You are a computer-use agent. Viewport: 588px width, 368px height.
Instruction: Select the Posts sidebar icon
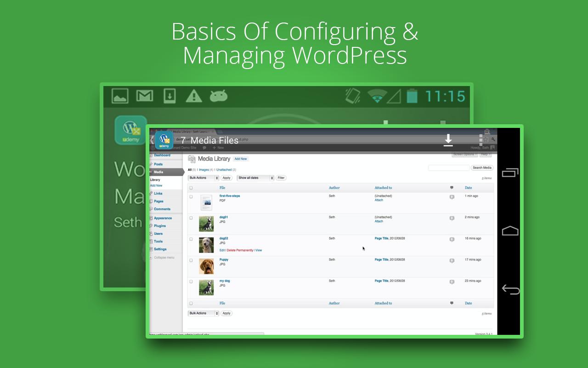coord(151,164)
